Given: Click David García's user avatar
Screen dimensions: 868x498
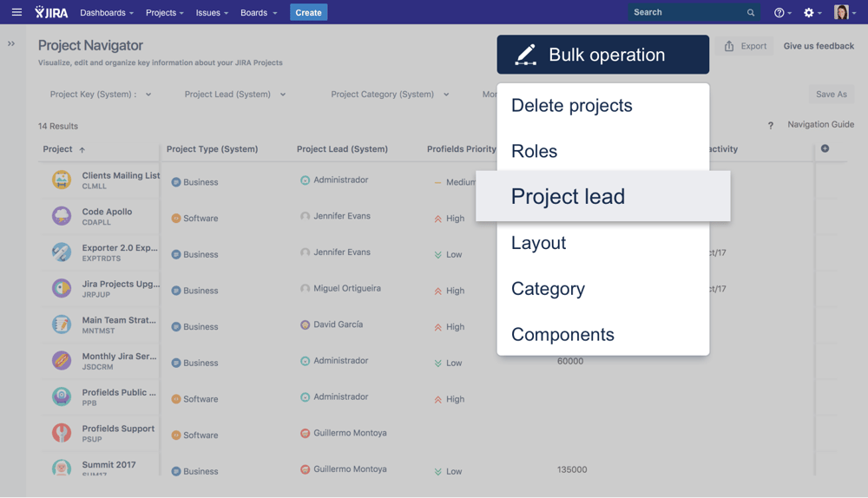Looking at the screenshot, I should pyautogui.click(x=305, y=324).
